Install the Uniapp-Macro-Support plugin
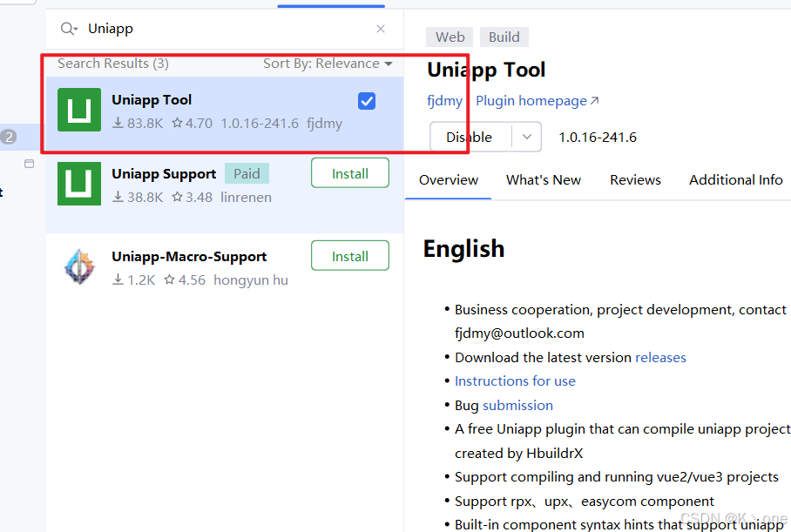 click(x=350, y=256)
